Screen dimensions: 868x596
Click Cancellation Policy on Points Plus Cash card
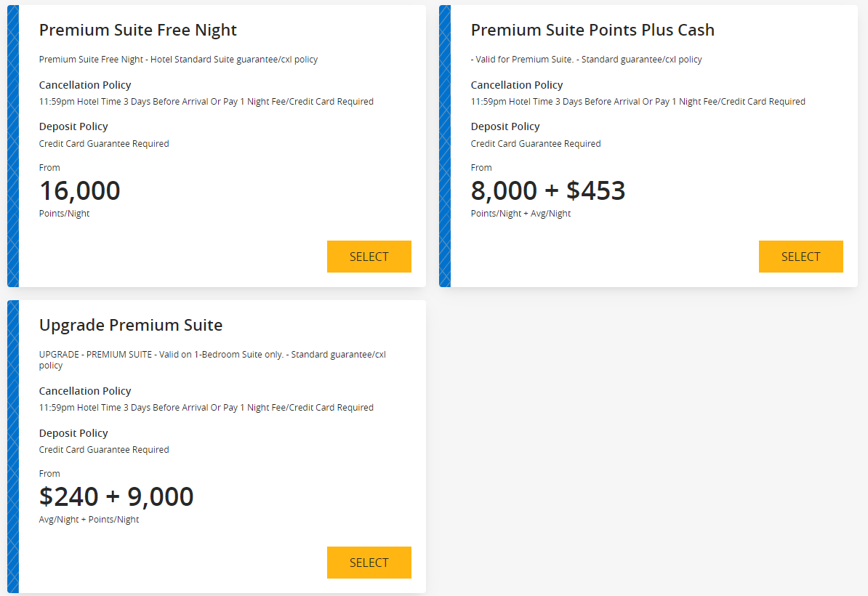(x=516, y=85)
